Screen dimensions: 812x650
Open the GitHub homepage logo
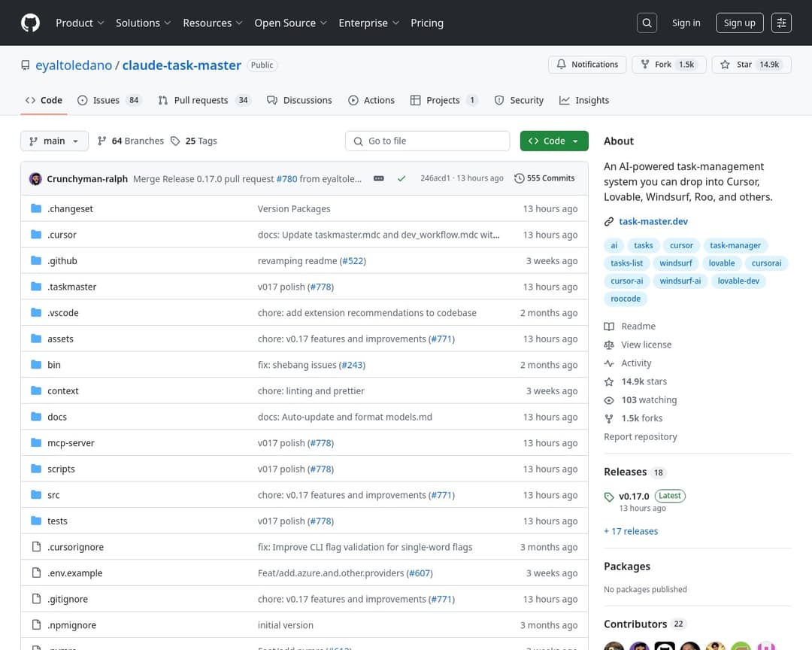point(30,23)
